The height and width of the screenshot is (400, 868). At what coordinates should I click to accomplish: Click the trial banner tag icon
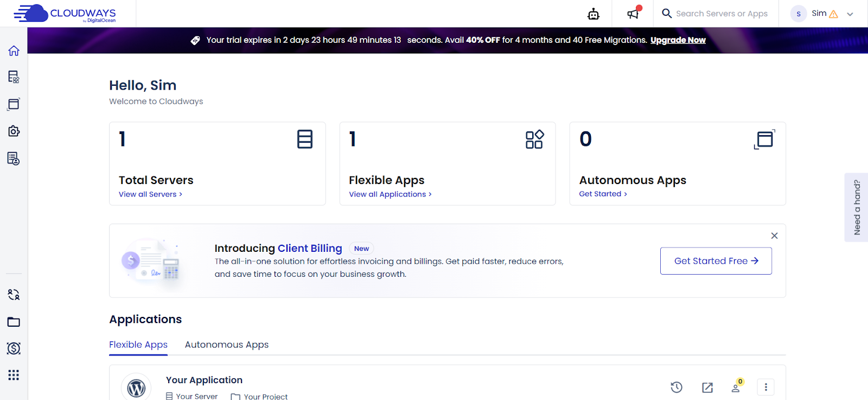(195, 40)
